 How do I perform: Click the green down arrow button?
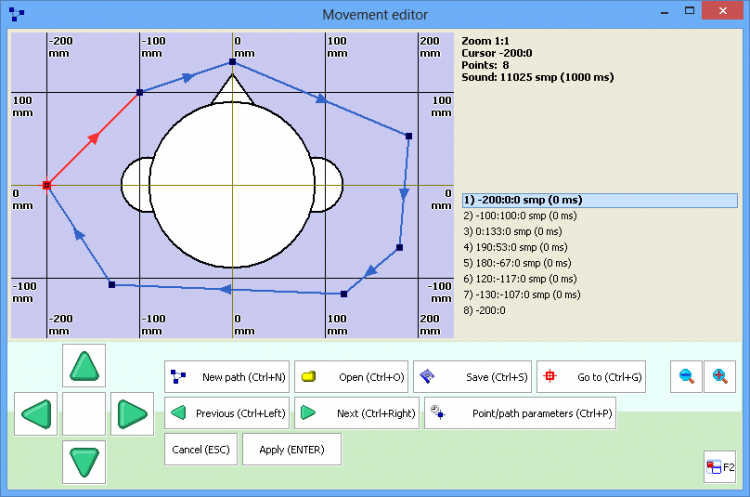click(x=84, y=462)
